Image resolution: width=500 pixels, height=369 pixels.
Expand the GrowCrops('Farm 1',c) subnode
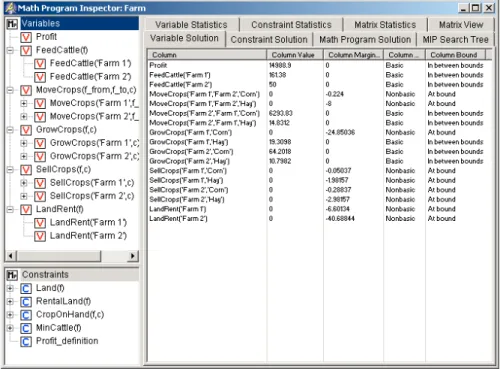[x=24, y=143]
